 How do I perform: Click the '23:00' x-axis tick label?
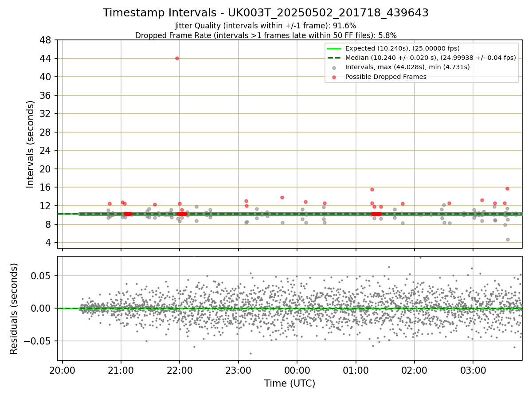pos(239,370)
